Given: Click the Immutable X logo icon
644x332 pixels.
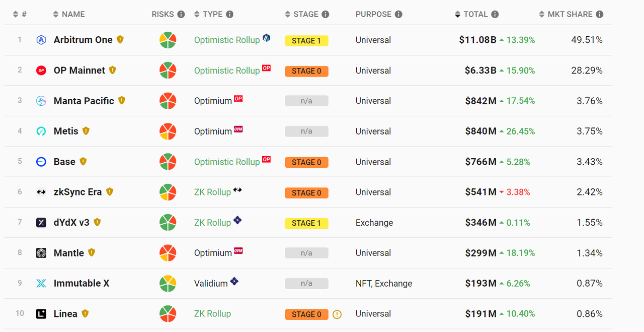Looking at the screenshot, I should tap(41, 283).
